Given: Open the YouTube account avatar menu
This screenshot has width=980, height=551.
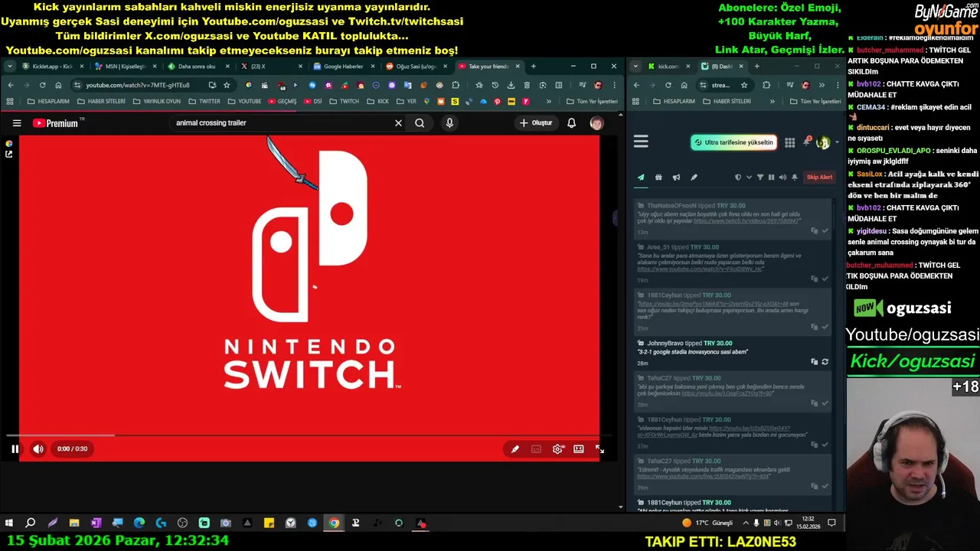Looking at the screenshot, I should click(x=596, y=123).
